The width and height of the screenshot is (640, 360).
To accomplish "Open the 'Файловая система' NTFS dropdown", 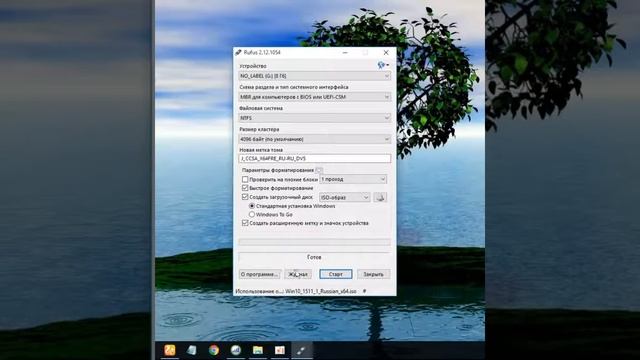I will click(315, 118).
